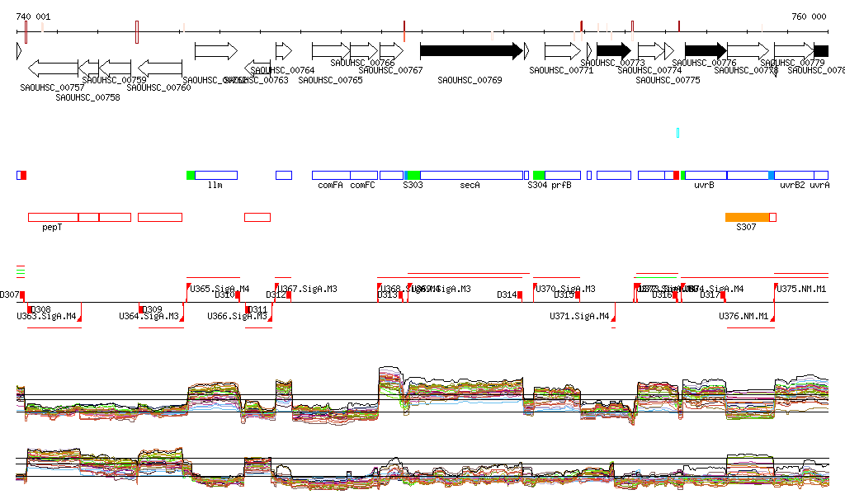Select the U370.SigA.M3 promoter label

tap(566, 290)
